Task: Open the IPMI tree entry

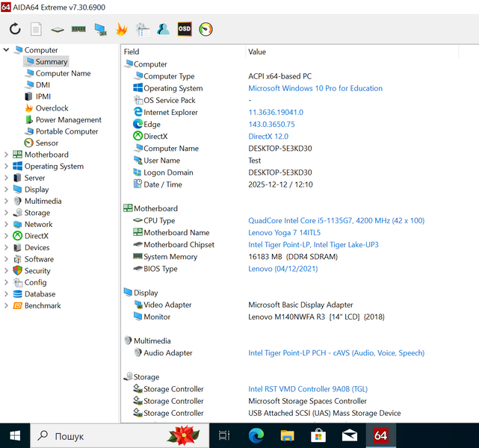Action: tap(43, 96)
